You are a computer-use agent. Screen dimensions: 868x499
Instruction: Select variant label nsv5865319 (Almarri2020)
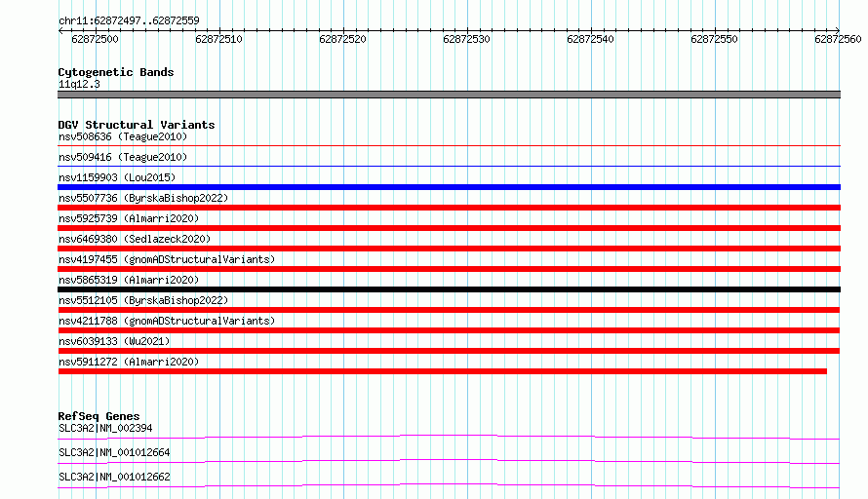129,280
